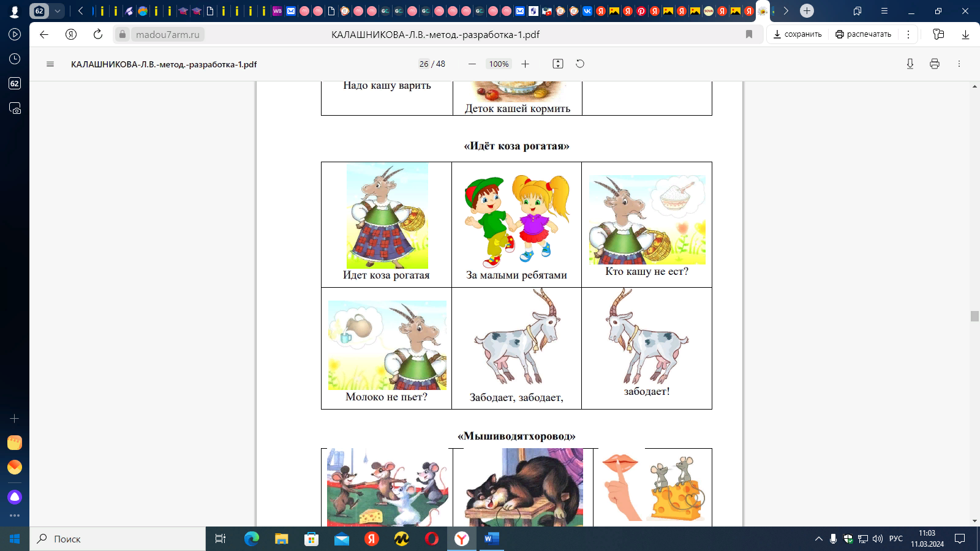The image size is (980, 551).
Task: Open the PDF sidebar hamburger menu
Action: pos(50,64)
